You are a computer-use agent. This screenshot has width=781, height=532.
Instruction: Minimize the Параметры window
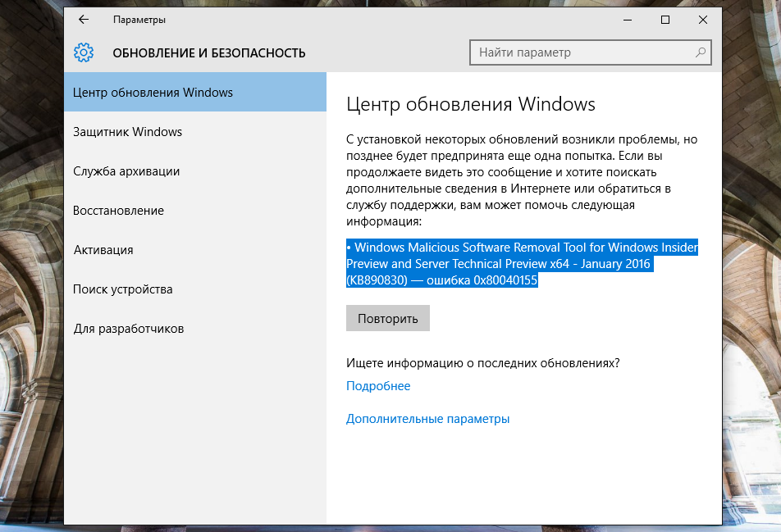[628, 20]
